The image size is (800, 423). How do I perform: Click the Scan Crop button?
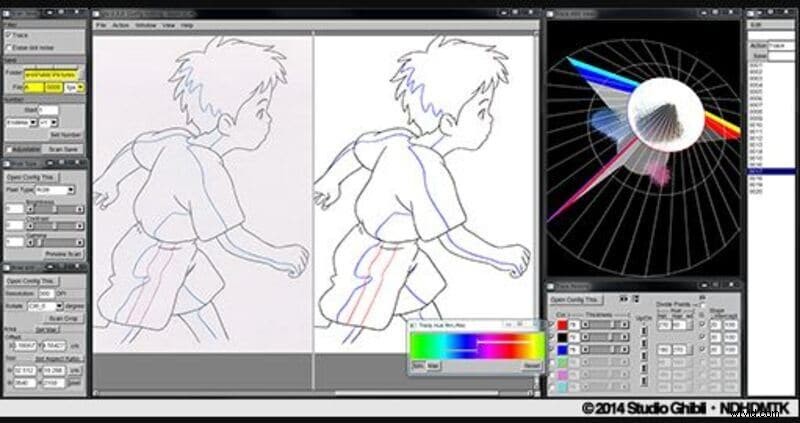point(63,318)
